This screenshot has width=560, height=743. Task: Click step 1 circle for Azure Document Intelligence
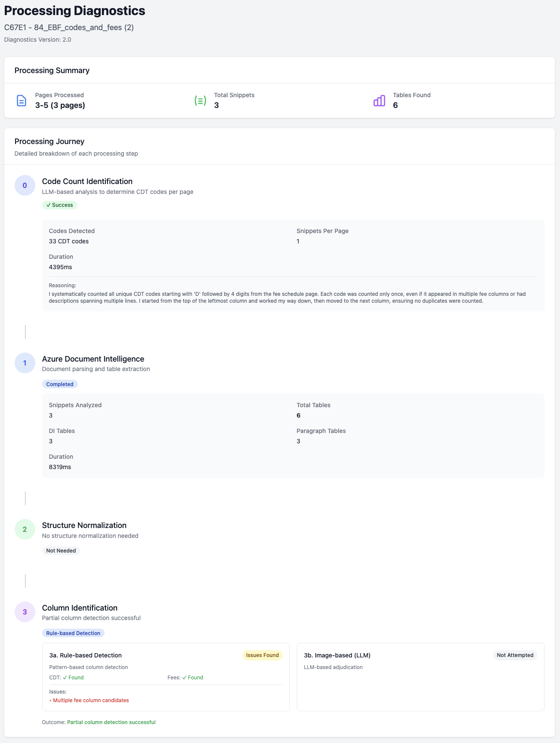pos(25,363)
